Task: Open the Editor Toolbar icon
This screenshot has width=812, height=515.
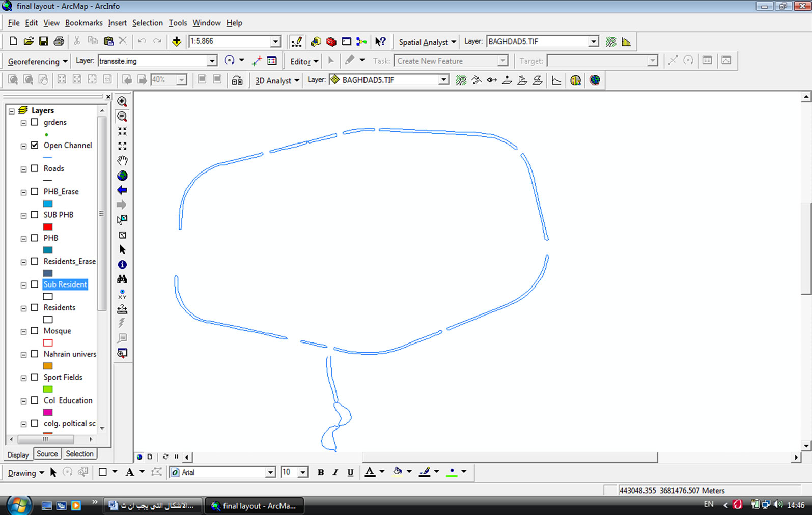Action: coord(297,41)
